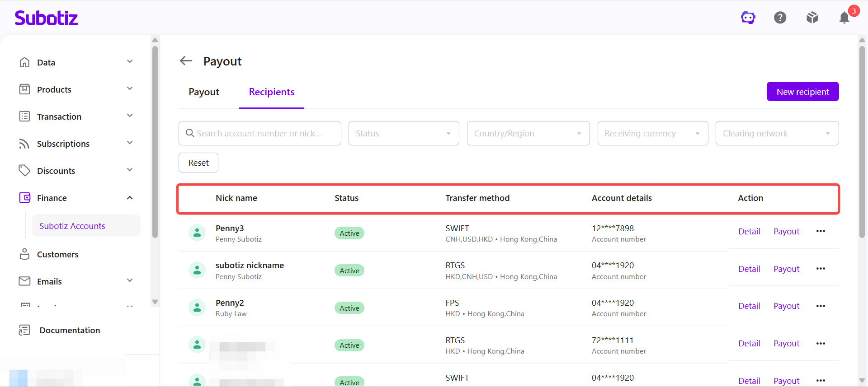This screenshot has height=387, width=868.
Task: Click the Discounts tag icon in sidebar
Action: click(24, 171)
